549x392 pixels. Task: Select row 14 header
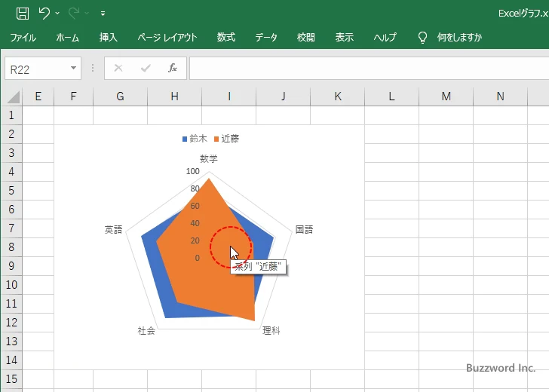click(11, 360)
